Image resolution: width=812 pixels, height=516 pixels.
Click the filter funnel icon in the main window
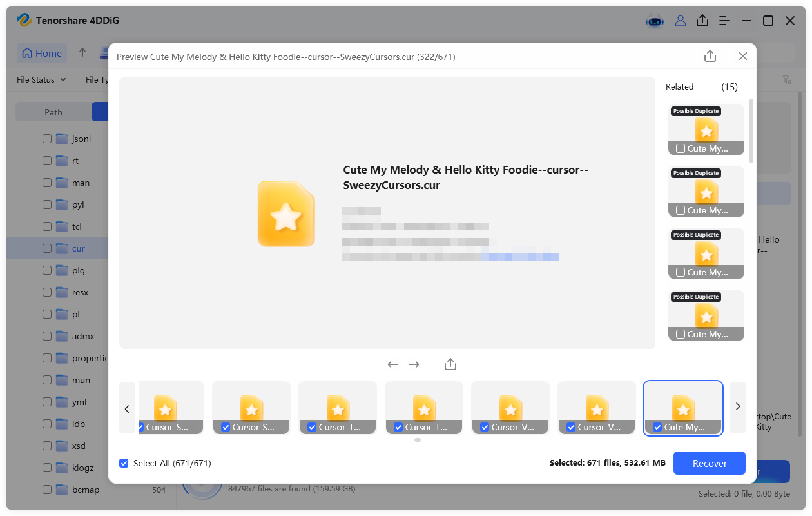point(787,79)
